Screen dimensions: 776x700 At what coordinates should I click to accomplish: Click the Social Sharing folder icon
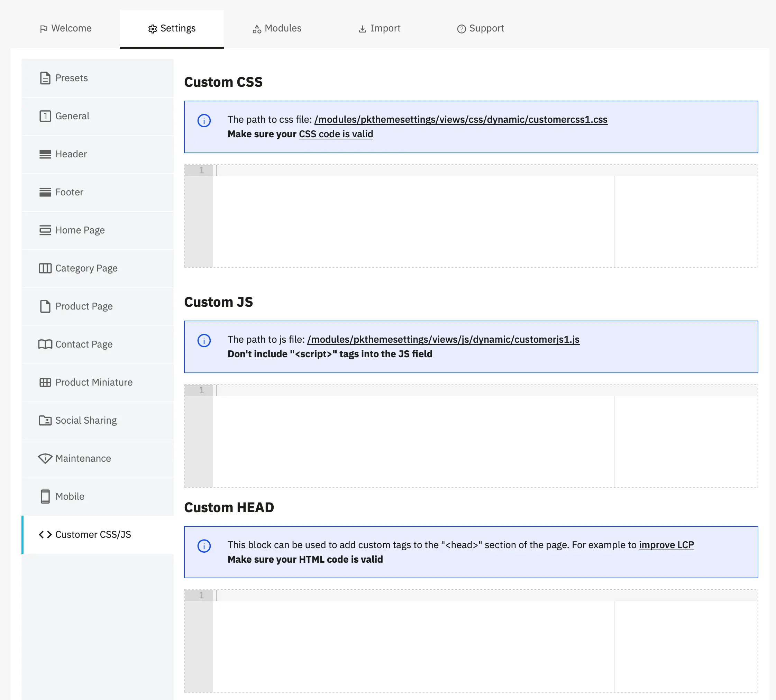[45, 421]
